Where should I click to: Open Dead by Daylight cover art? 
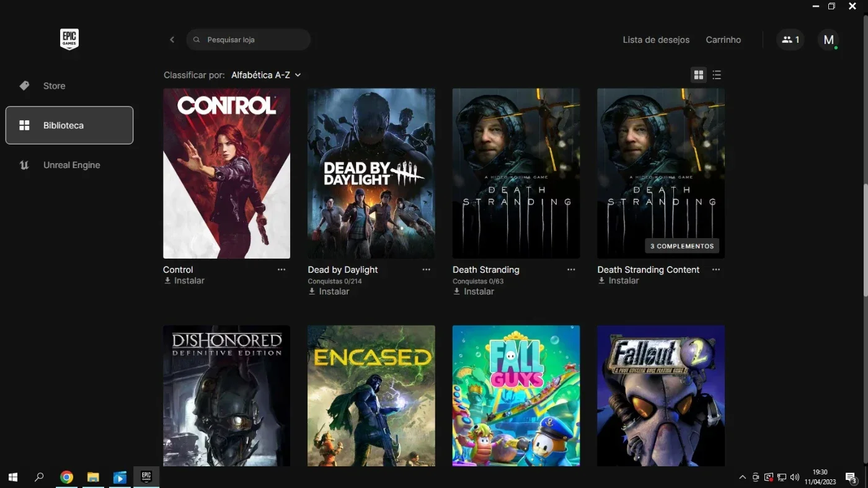pyautogui.click(x=371, y=173)
